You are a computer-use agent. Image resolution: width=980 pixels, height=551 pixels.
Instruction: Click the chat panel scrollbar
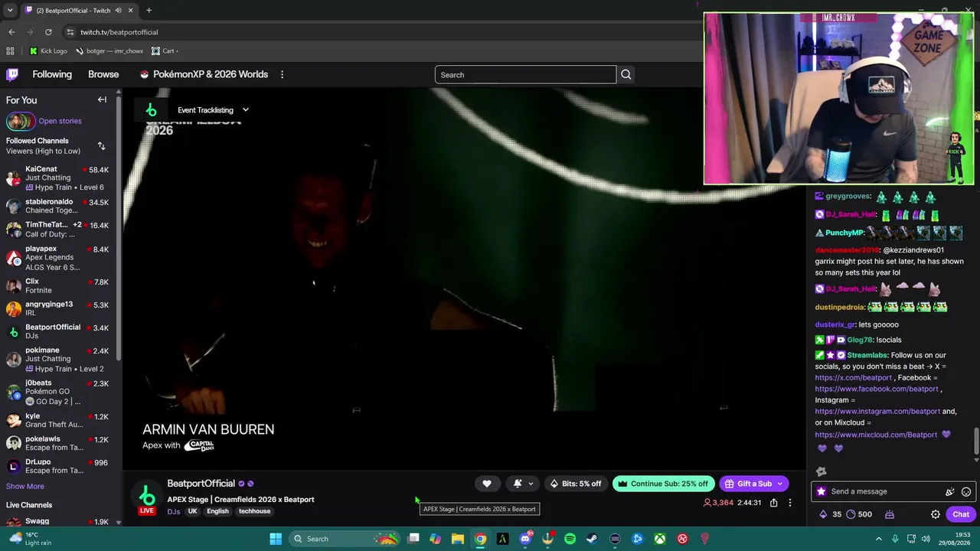point(976,442)
